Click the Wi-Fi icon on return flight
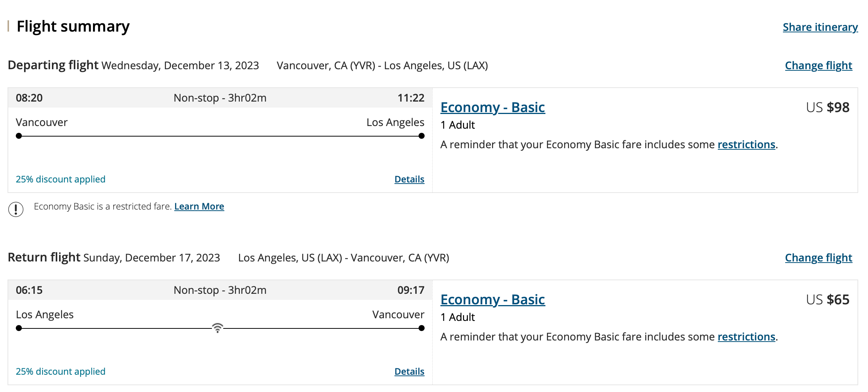 (x=218, y=328)
